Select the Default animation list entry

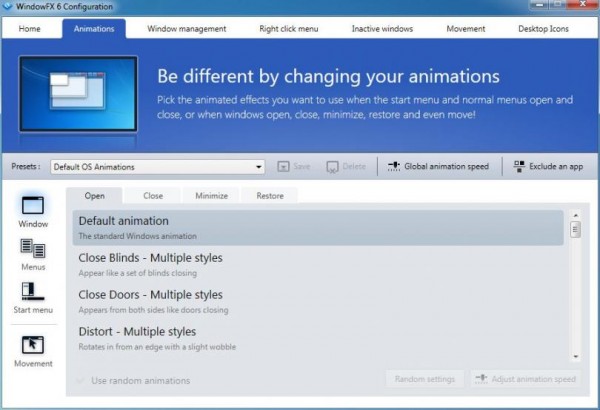318,228
